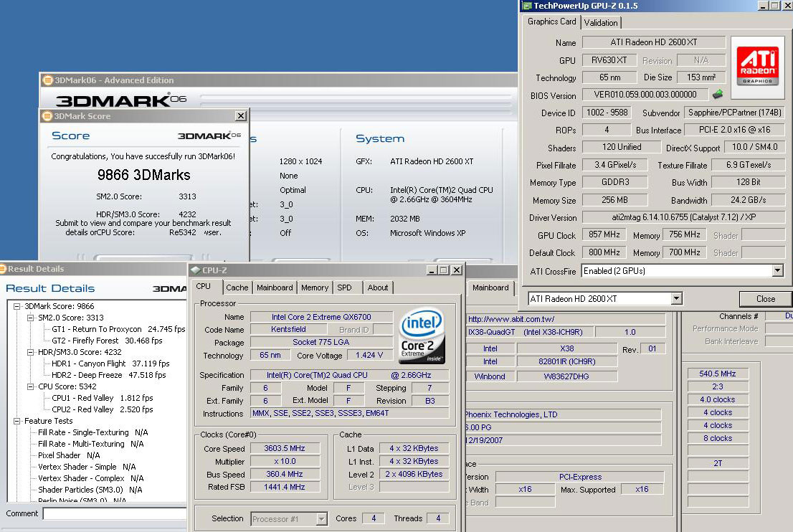Click the Intel Core 2 Extreme logo
This screenshot has height=532, width=793.
pyautogui.click(x=422, y=336)
